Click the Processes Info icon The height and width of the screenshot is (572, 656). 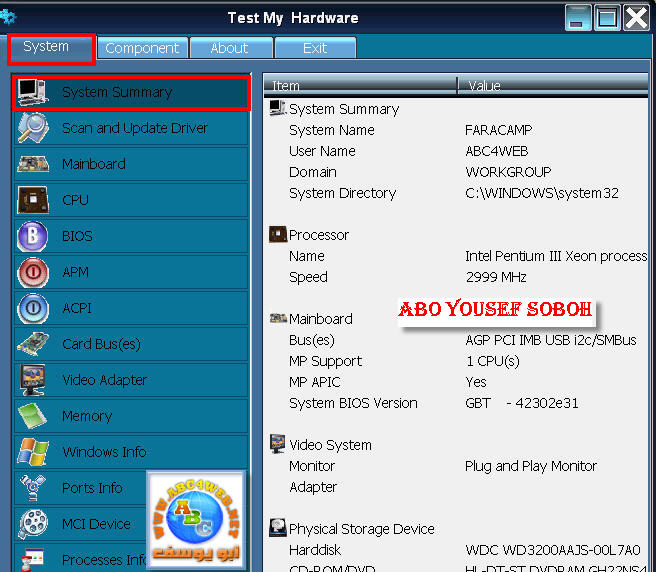point(33,560)
